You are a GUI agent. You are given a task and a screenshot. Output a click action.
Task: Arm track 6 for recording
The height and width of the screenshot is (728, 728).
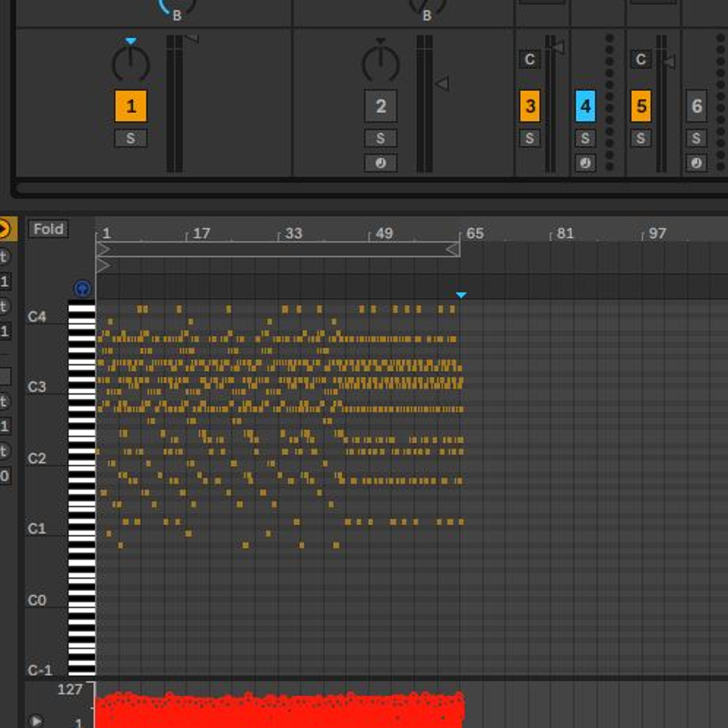coord(696,163)
